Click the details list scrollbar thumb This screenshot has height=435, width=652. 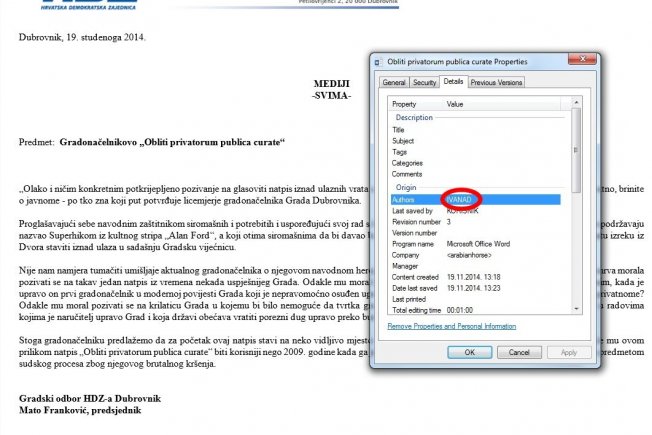coord(576,150)
